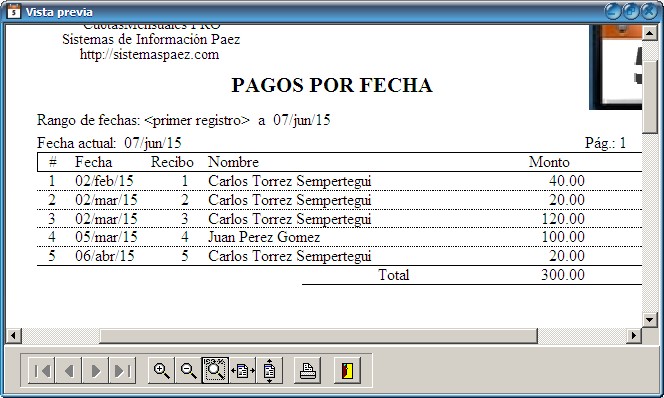The width and height of the screenshot is (664, 398).
Task: Fit page to window height
Action: click(x=270, y=370)
